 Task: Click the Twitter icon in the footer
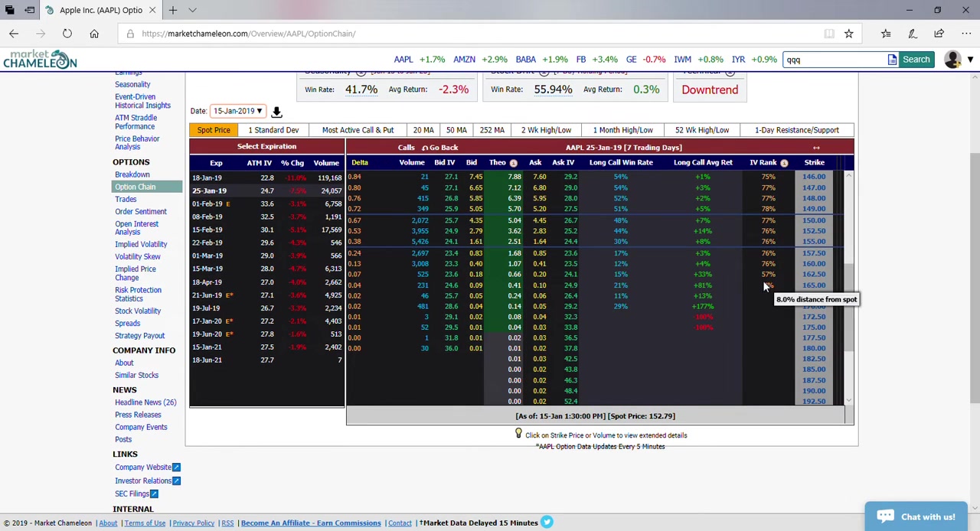[x=547, y=523]
